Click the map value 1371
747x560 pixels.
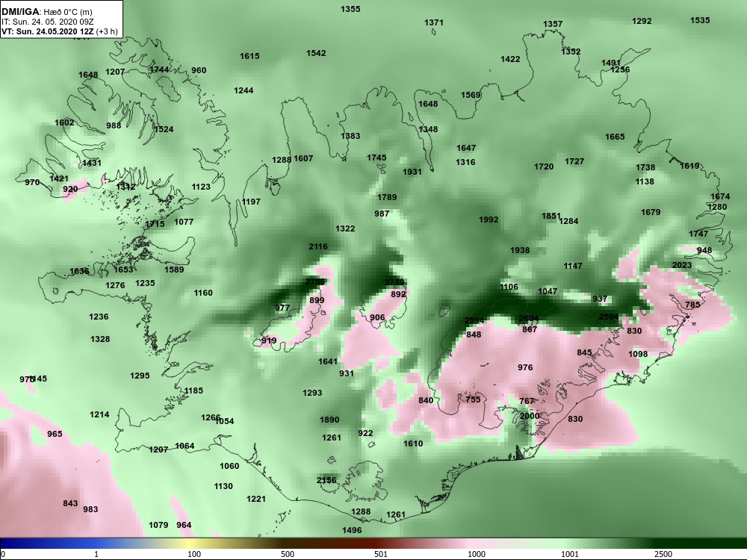434,22
